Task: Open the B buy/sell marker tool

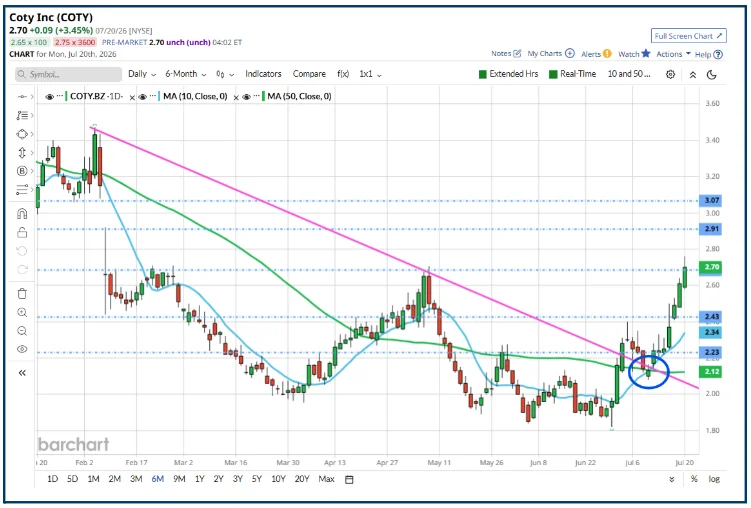Action: (x=22, y=171)
